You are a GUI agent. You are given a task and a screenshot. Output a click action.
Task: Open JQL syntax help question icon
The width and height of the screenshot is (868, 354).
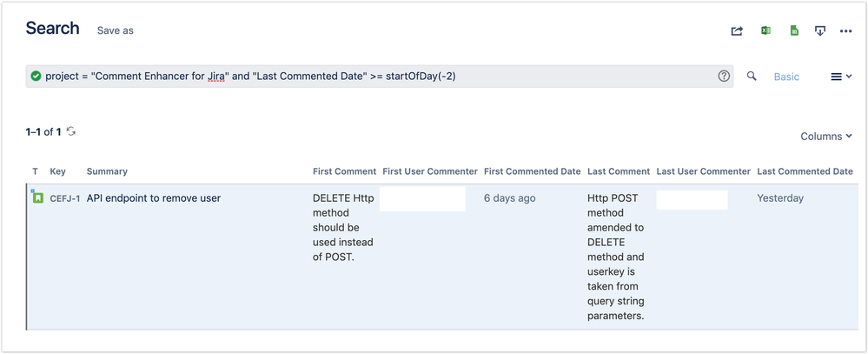[724, 77]
